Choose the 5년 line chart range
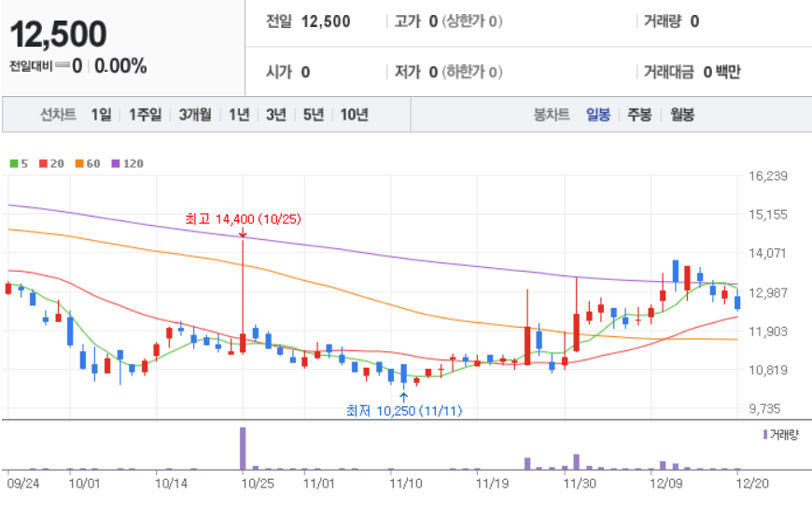The image size is (812, 507). [x=314, y=115]
